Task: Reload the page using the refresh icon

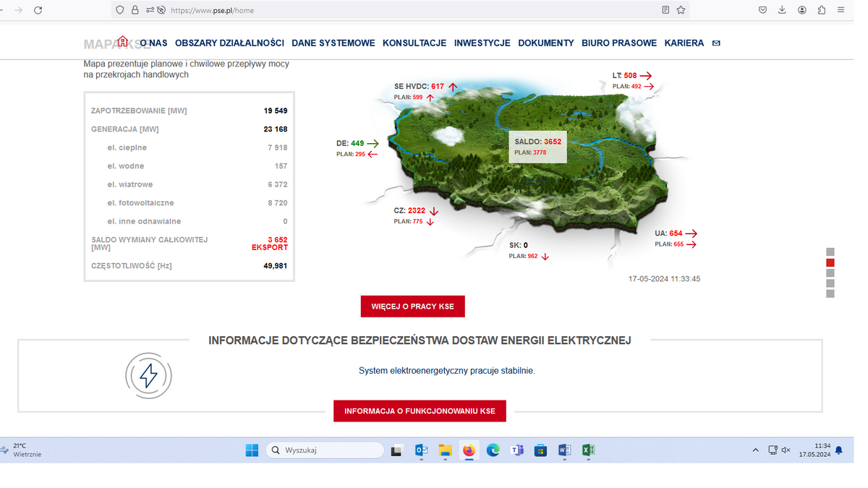Action: point(38,10)
